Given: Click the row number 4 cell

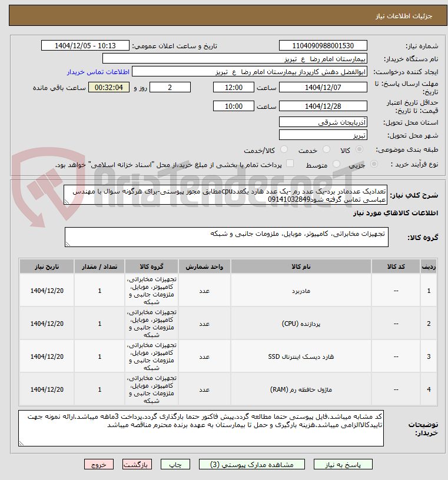Looking at the screenshot, I should pyautogui.click(x=429, y=389).
